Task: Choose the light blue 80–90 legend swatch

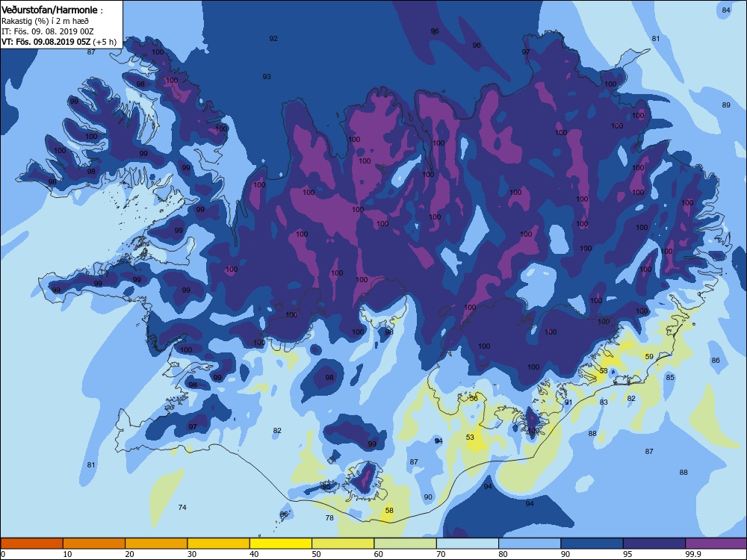Action: [530, 544]
